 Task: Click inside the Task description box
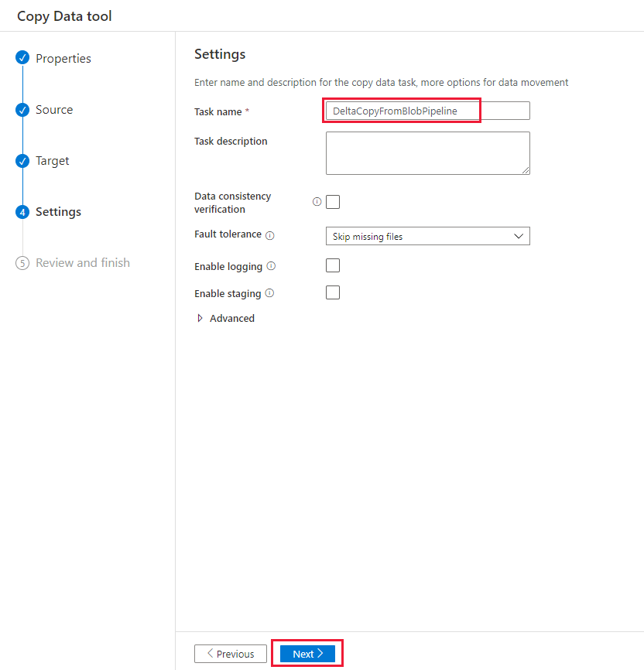click(427, 152)
